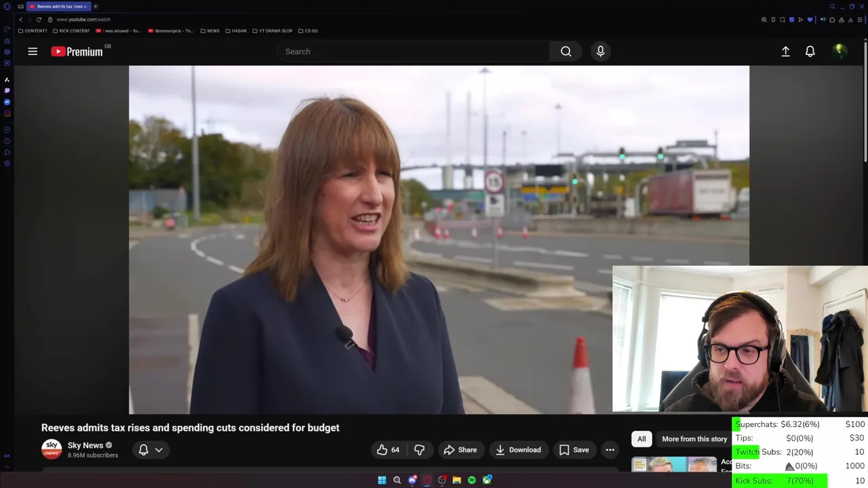Open the CONTENT? bookmarks folder
Screen dimensions: 868x488
coord(33,30)
